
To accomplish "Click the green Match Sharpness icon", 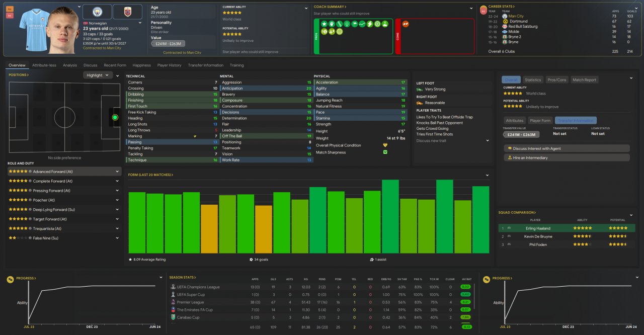I will pyautogui.click(x=385, y=152).
